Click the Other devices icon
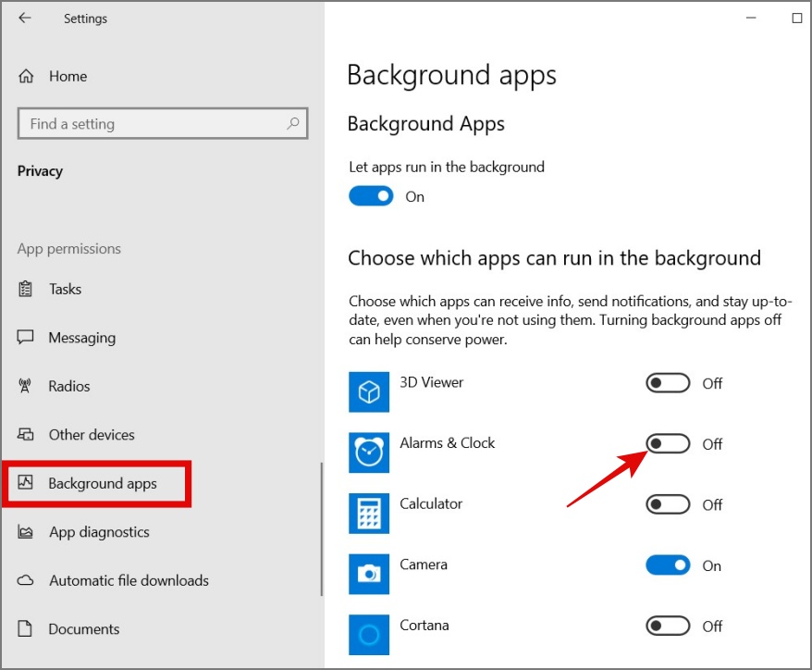This screenshot has height=670, width=812. tap(25, 434)
